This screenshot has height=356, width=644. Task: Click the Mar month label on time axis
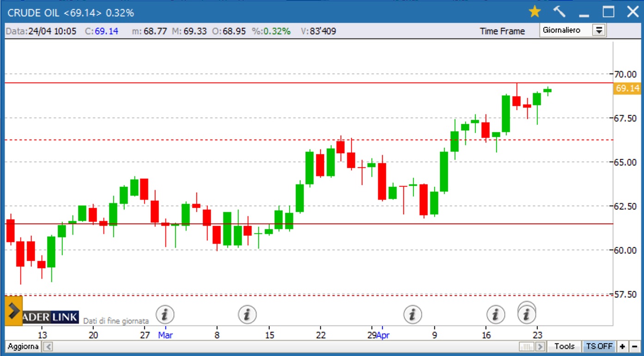click(165, 335)
